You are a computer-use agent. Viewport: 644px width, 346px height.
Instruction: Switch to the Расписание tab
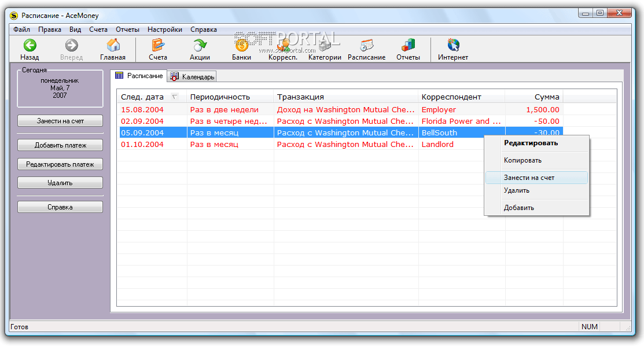click(x=139, y=76)
